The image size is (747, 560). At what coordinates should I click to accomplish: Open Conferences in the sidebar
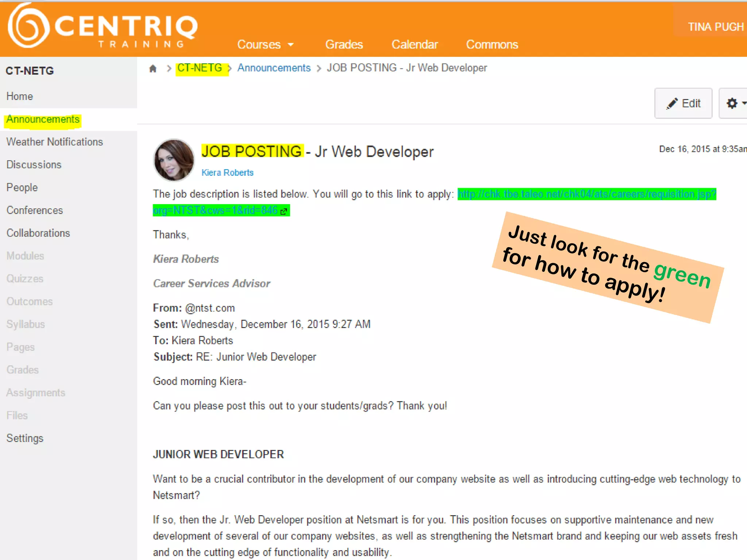point(35,210)
